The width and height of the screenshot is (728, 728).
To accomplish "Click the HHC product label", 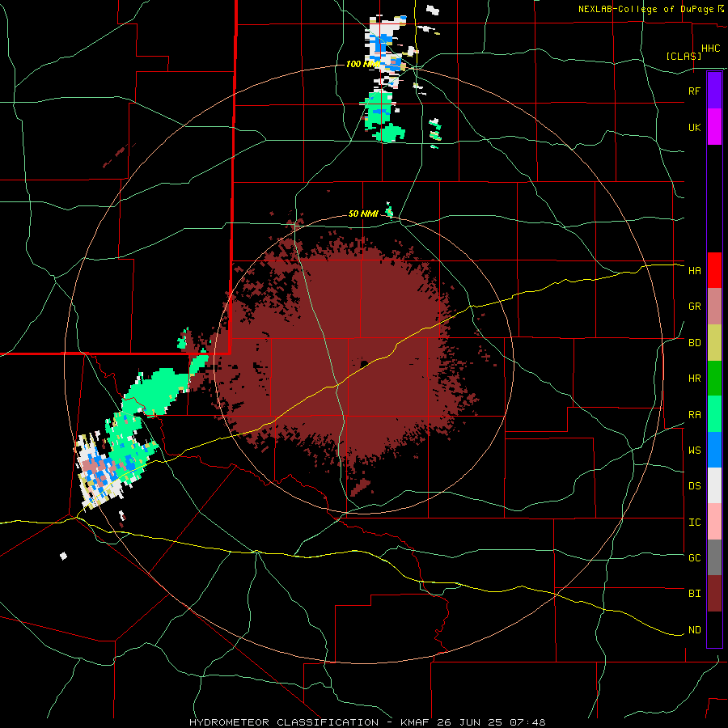I will coord(711,49).
